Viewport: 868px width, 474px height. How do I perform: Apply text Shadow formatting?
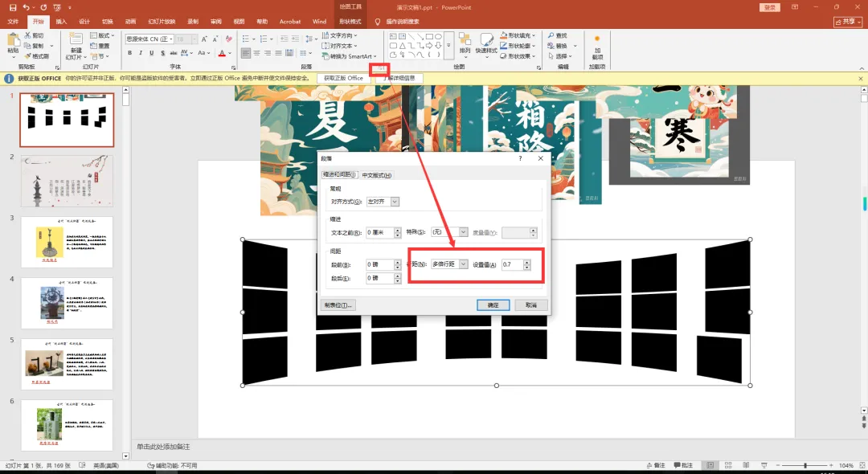click(x=162, y=53)
